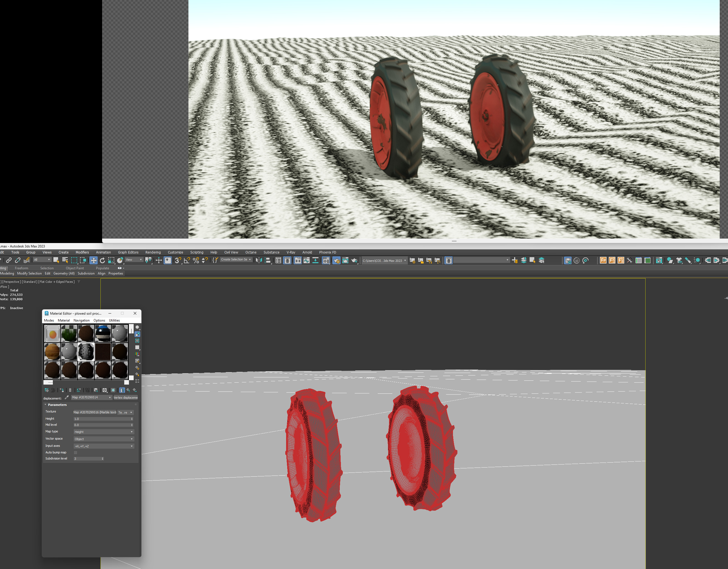The width and height of the screenshot is (728, 569).
Task: Select the grass material sample slot
Action: tap(69, 333)
